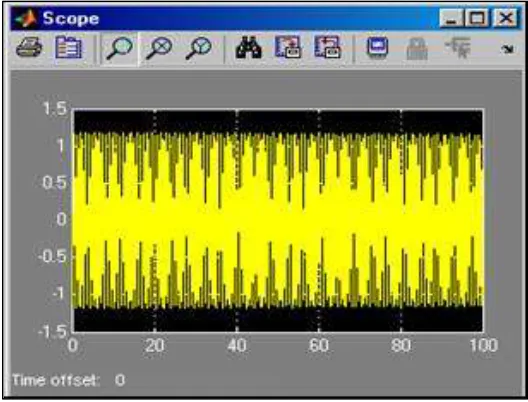Toggle the Floating scope icon
The height and width of the screenshot is (402, 528).
[x=377, y=48]
